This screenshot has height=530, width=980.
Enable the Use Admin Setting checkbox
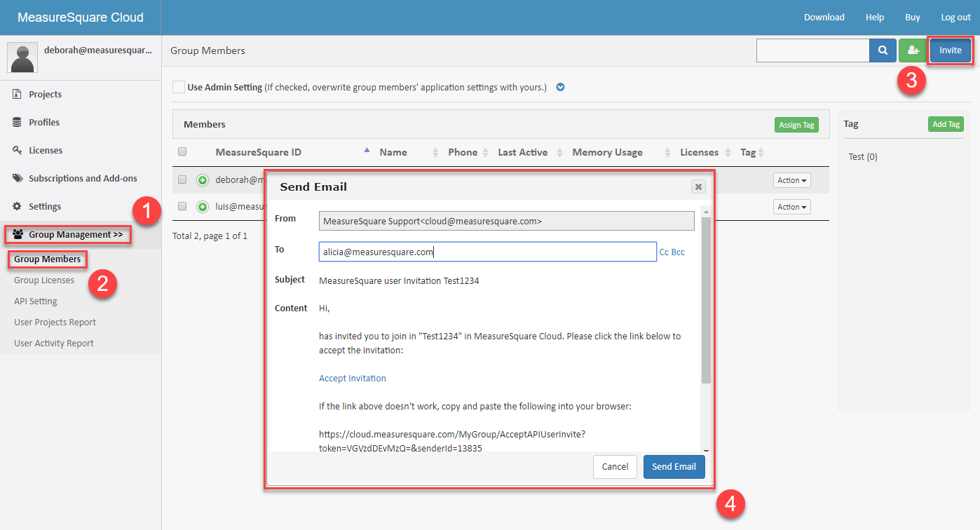pos(179,88)
